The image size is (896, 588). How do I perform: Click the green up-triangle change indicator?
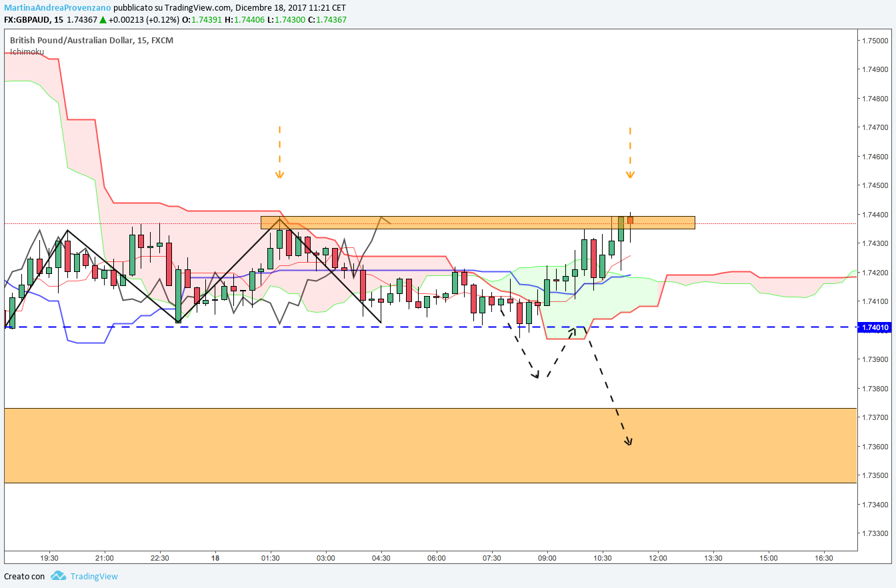(x=101, y=20)
